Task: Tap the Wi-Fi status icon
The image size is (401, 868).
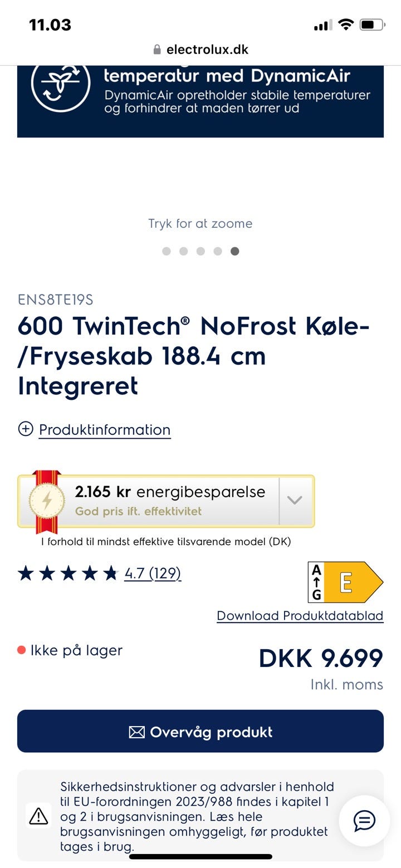Action: click(346, 24)
